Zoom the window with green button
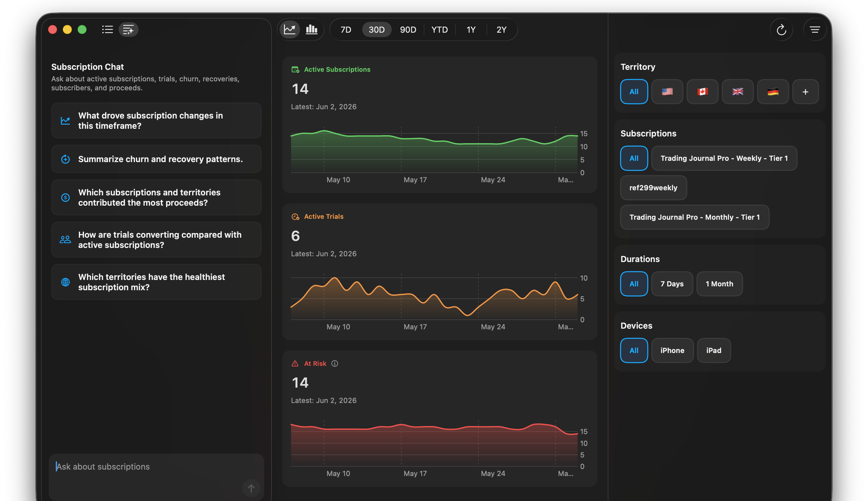 pyautogui.click(x=82, y=29)
